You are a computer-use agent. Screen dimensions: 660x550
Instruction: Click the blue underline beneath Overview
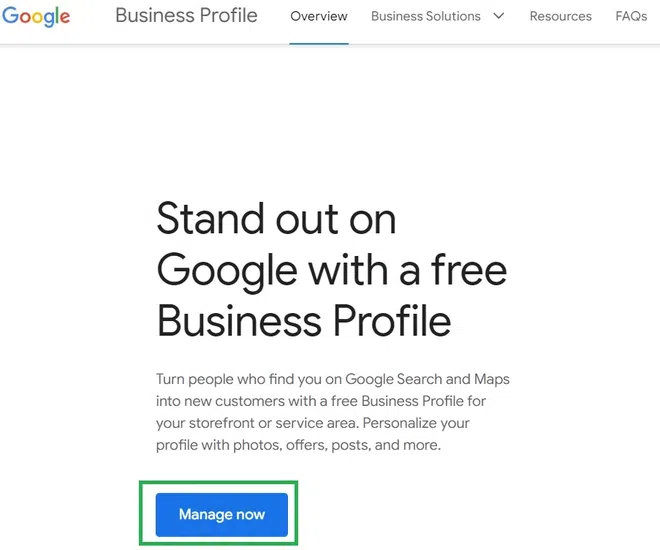[x=319, y=44]
